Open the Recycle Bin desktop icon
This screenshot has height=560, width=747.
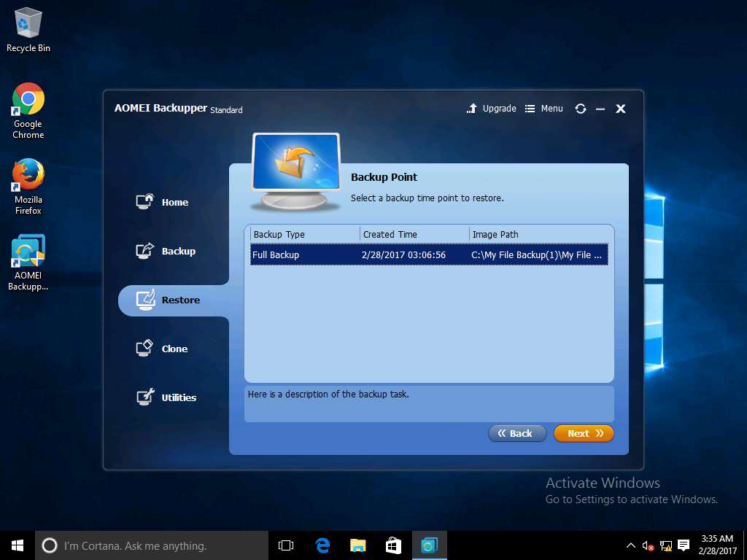click(28, 29)
